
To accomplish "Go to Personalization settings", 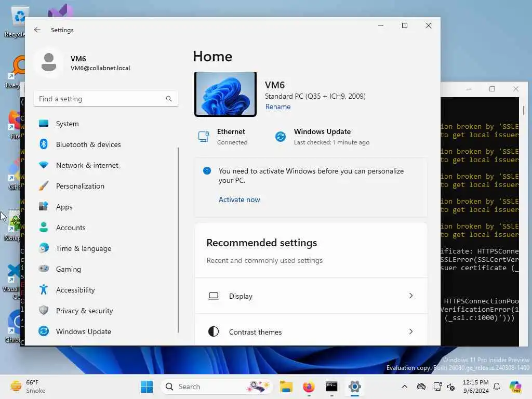I will [x=105, y=186].
